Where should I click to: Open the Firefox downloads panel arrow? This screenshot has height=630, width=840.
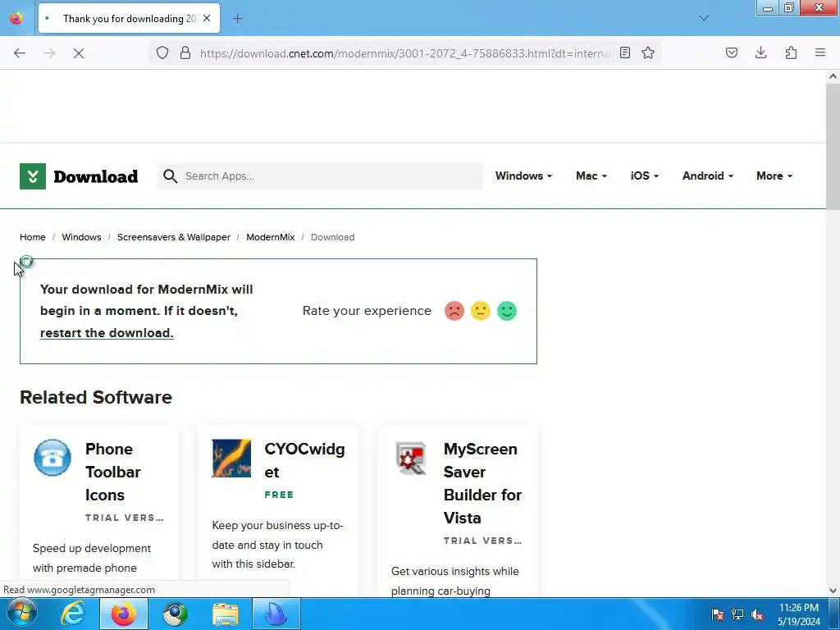click(x=760, y=52)
